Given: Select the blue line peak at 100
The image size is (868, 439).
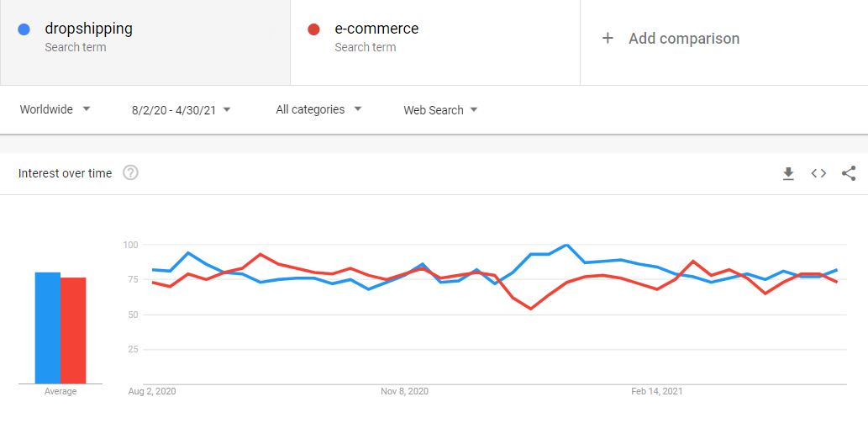Looking at the screenshot, I should (566, 245).
